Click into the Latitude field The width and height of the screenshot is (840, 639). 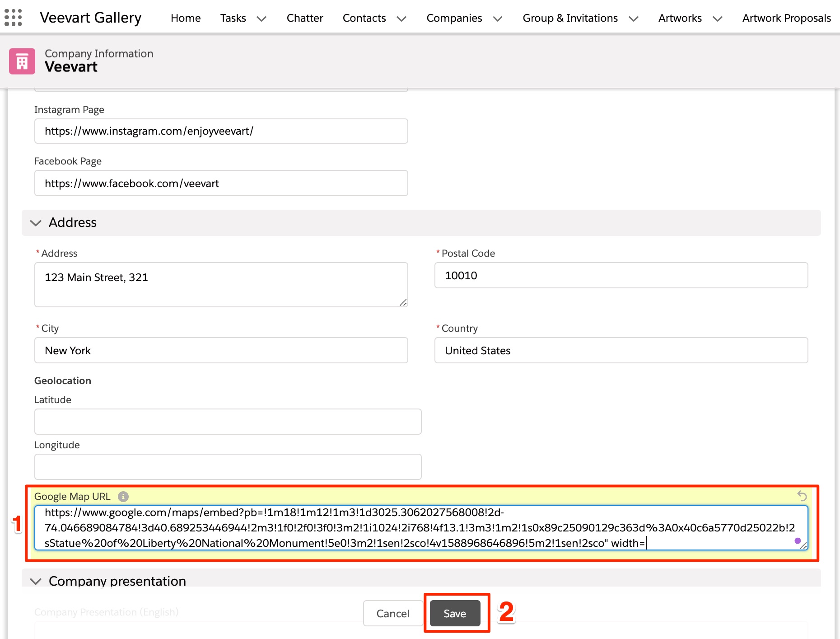(228, 422)
